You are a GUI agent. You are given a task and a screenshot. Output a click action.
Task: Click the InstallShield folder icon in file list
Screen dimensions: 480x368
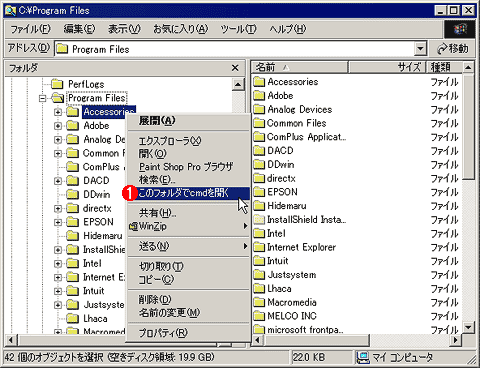(259, 220)
